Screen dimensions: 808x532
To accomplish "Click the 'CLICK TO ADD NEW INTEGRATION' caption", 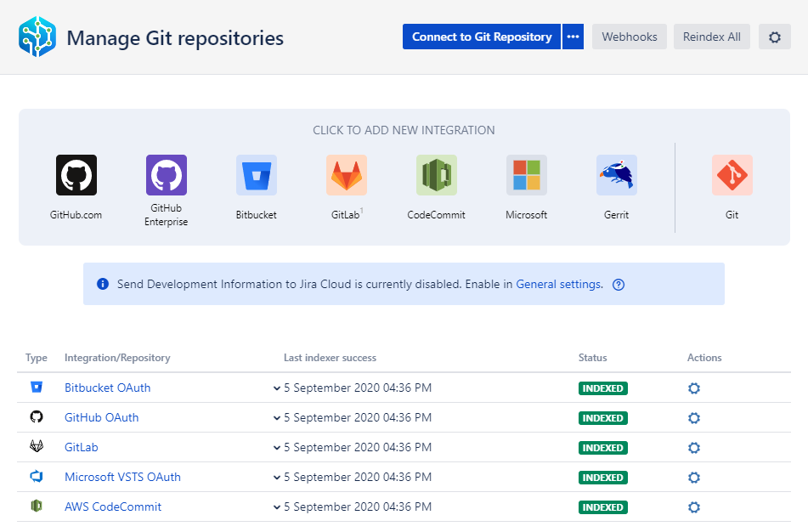I will point(404,130).
